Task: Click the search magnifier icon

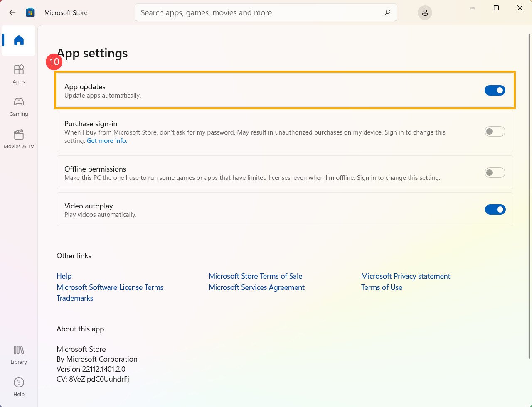Action: coord(387,12)
